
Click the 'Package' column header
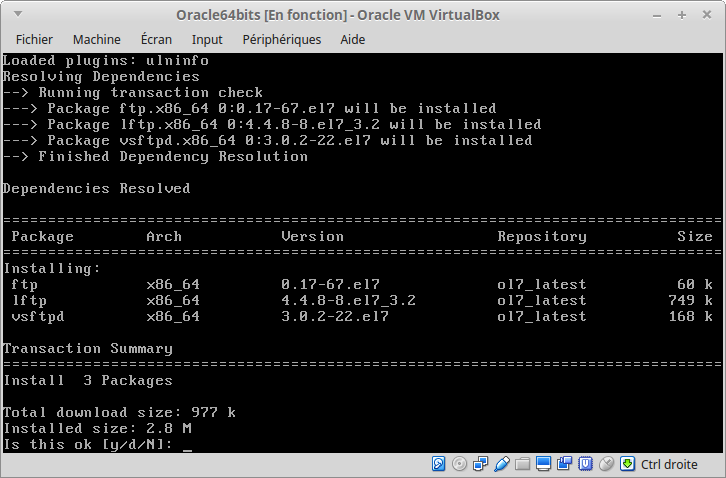(x=43, y=237)
